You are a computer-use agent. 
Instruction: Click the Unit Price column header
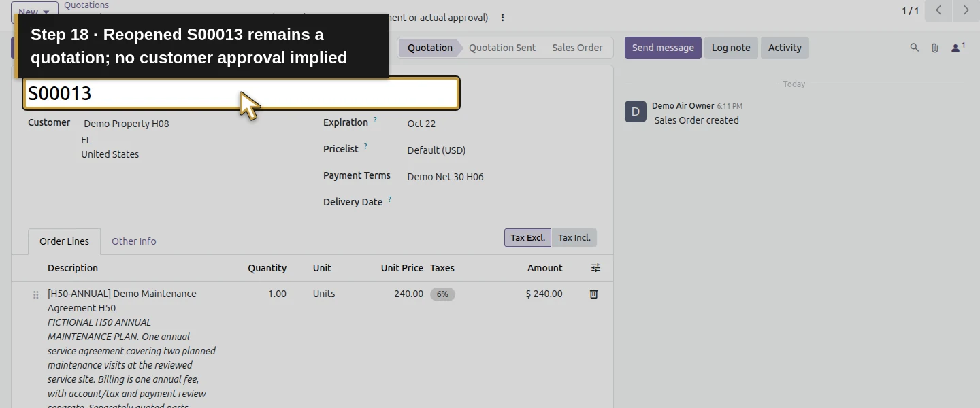tap(402, 268)
